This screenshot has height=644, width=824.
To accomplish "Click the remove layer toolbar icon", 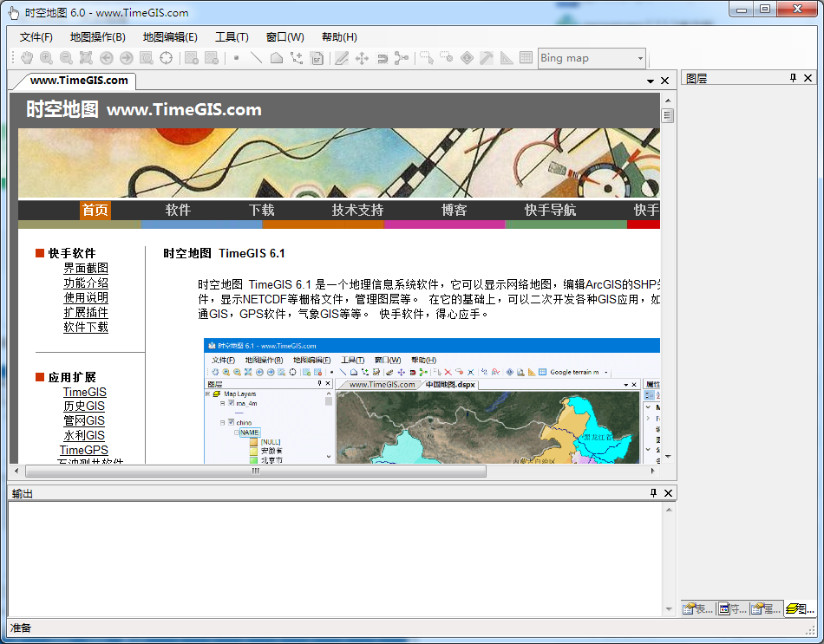I will (212, 58).
